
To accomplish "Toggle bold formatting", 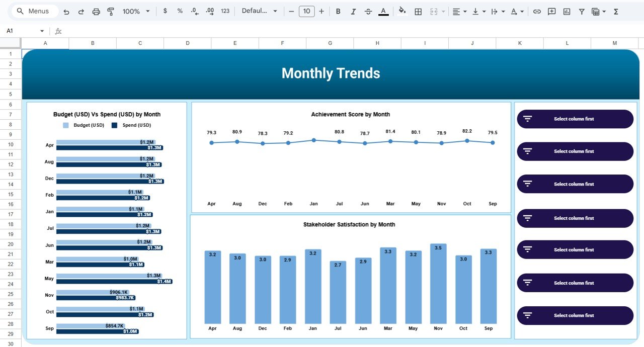I will pos(338,11).
